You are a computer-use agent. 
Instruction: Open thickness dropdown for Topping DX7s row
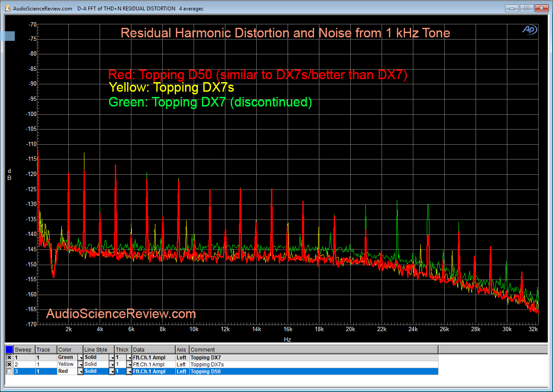(x=129, y=364)
